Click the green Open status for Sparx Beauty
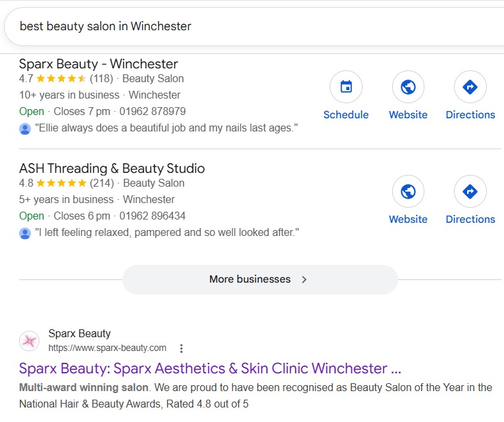Viewport: 504px width, 422px height. coord(32,112)
